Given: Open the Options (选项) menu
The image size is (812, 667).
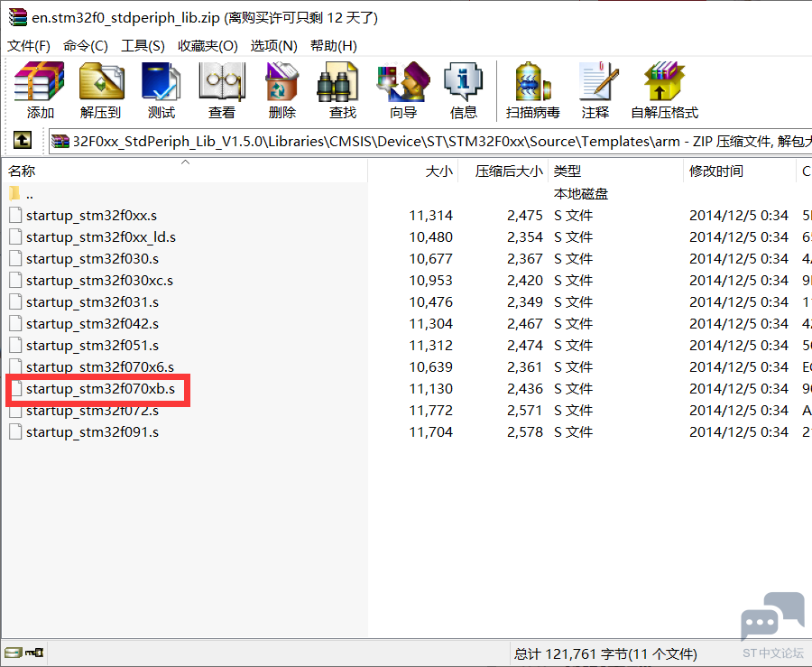Looking at the screenshot, I should tap(274, 45).
